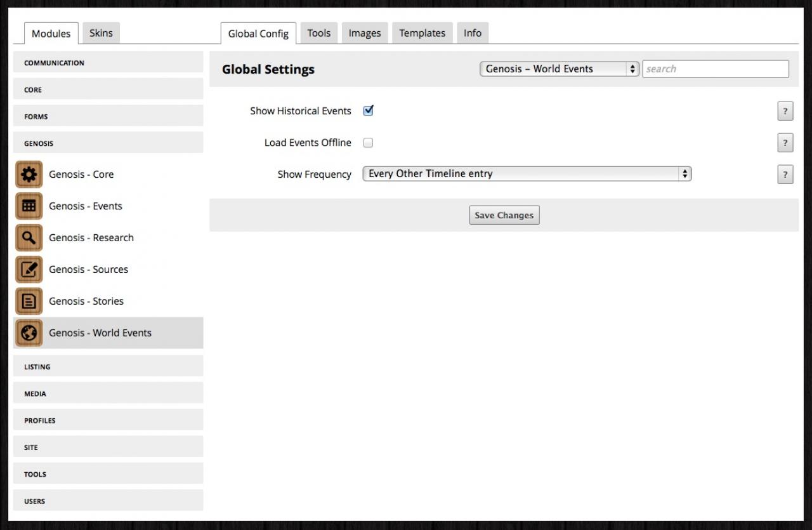Open the Images tab

(x=365, y=33)
